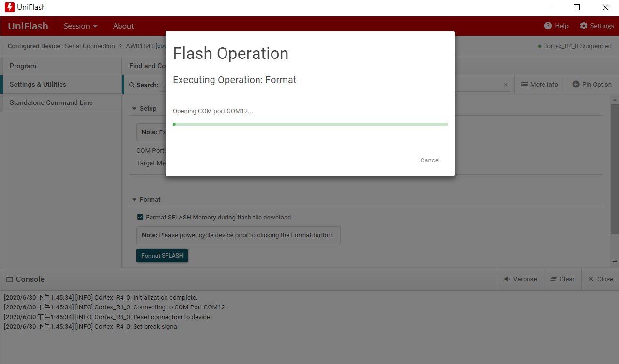Click the 'Reset connection to device' log line
Viewport: 619px width, 364px height.
[x=107, y=317]
